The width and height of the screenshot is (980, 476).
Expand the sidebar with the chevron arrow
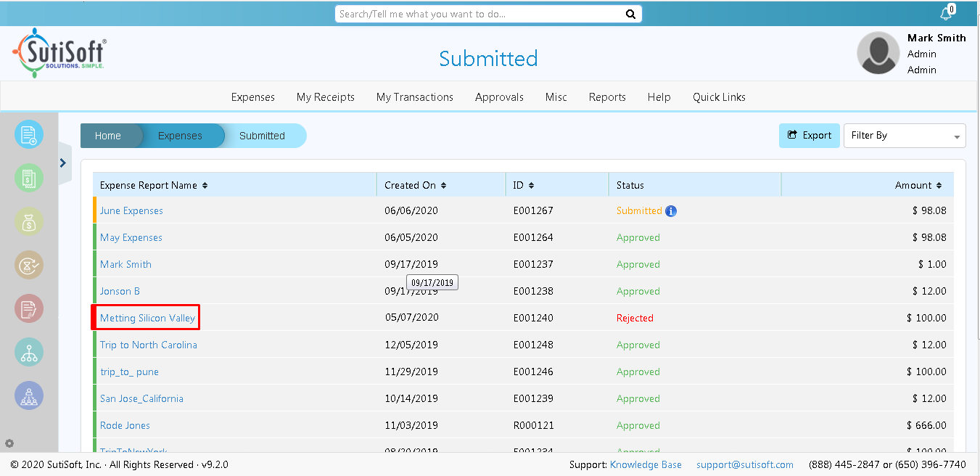tap(63, 163)
